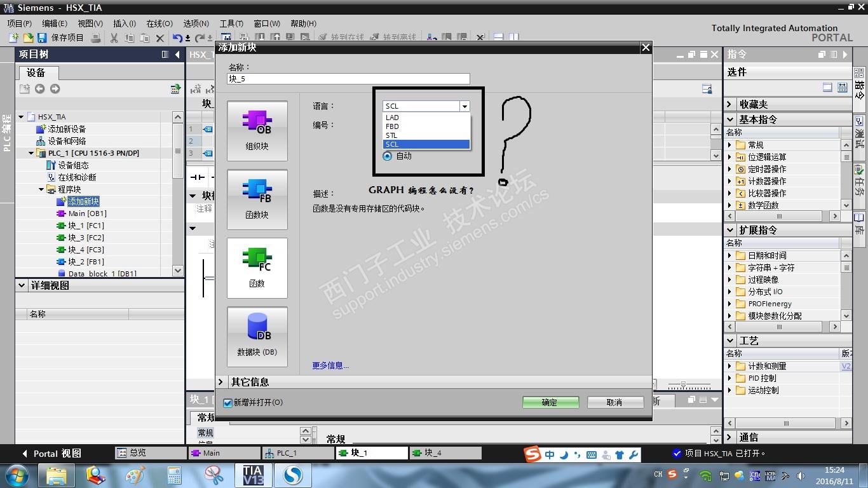The height and width of the screenshot is (488, 868).
Task: Select 设备和网络 in project tree
Action: (67, 141)
